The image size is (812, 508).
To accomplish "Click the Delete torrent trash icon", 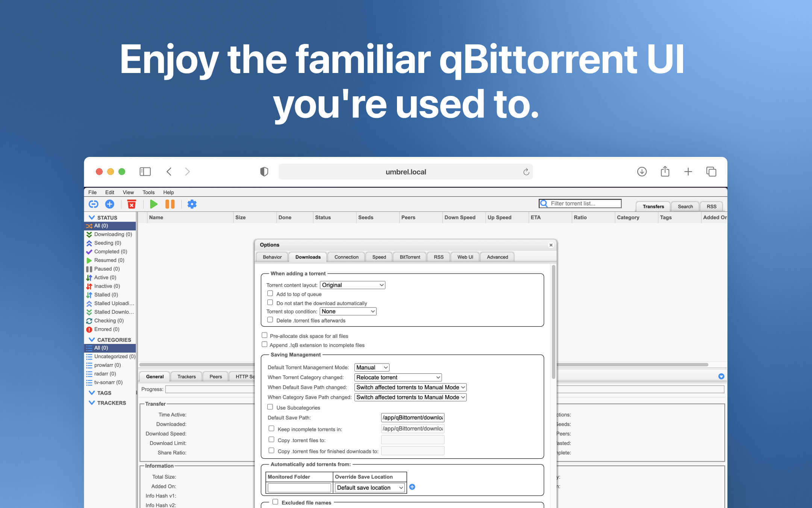I will pos(132,204).
